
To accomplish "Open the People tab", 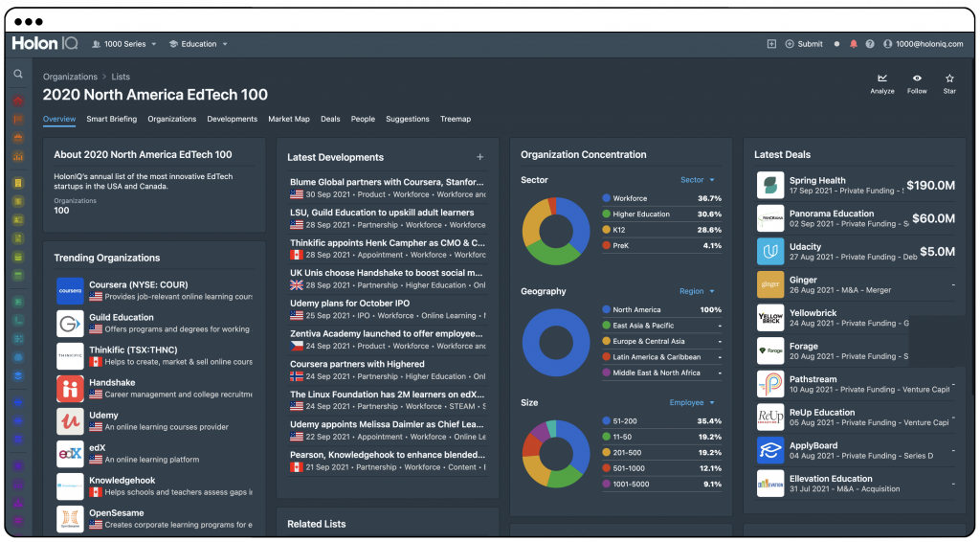I will (x=363, y=119).
